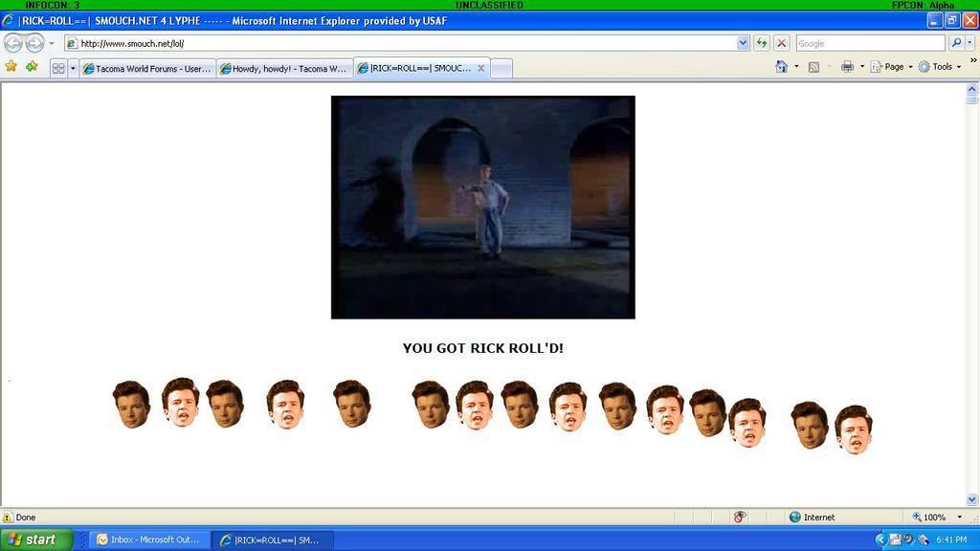Viewport: 980px width, 551px height.
Task: Expand the Home button dropdown arrow
Action: (796, 67)
